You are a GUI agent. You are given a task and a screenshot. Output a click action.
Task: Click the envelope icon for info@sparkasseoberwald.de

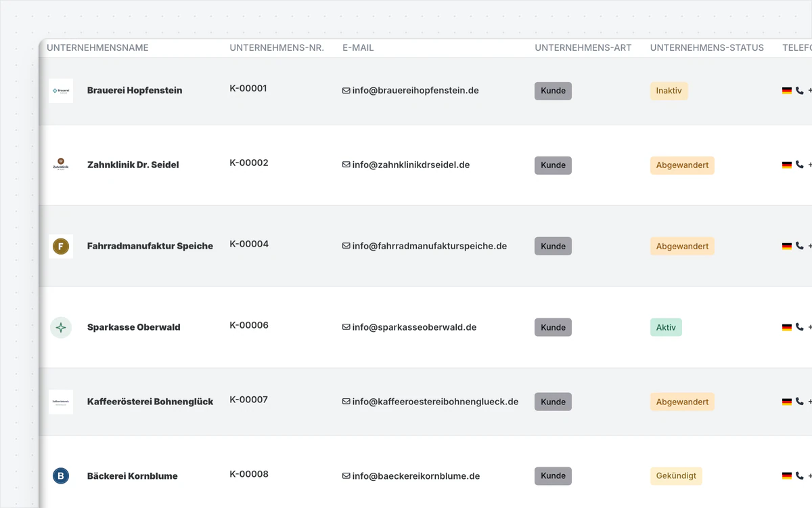coord(346,328)
